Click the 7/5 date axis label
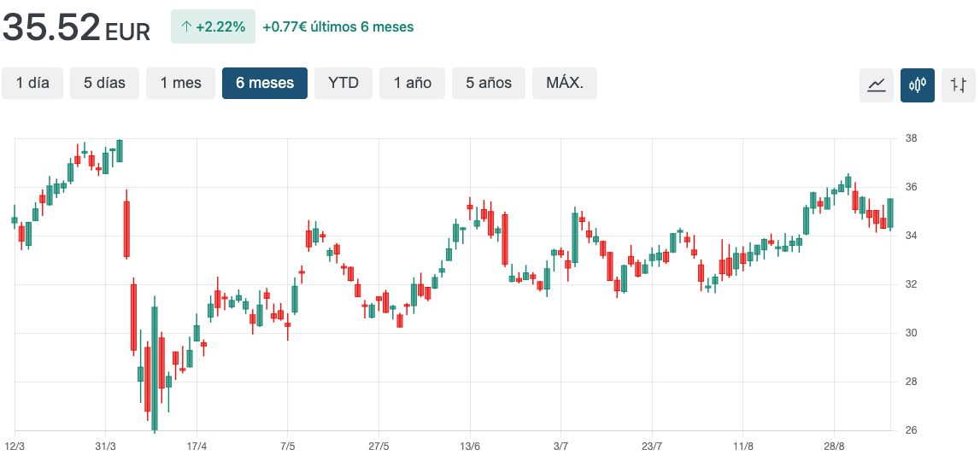The width and height of the screenshot is (980, 461). tap(288, 446)
